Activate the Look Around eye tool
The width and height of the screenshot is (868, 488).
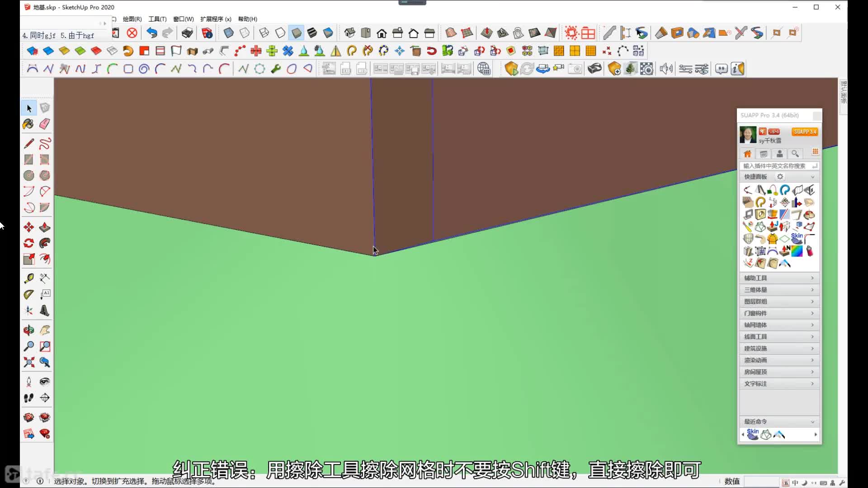coord(44,382)
